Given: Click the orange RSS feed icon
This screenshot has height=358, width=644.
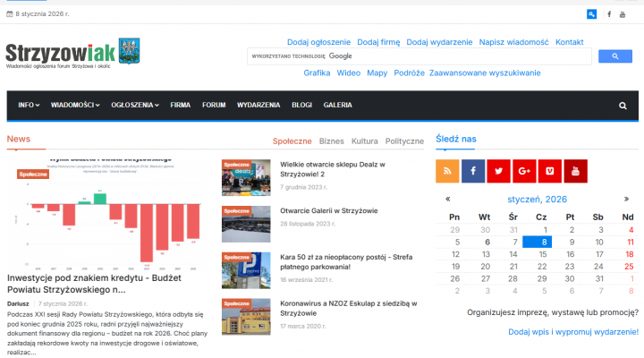Looking at the screenshot, I should 447,170.
